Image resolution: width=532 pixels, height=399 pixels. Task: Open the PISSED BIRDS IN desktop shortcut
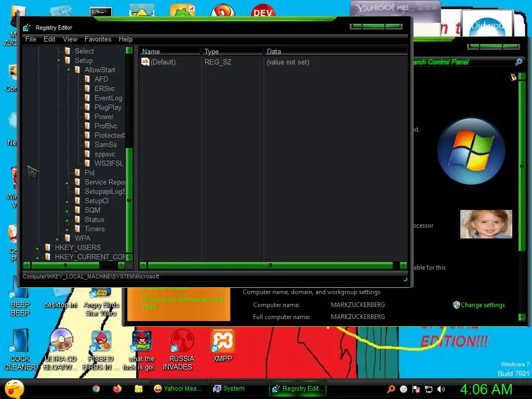point(100,350)
